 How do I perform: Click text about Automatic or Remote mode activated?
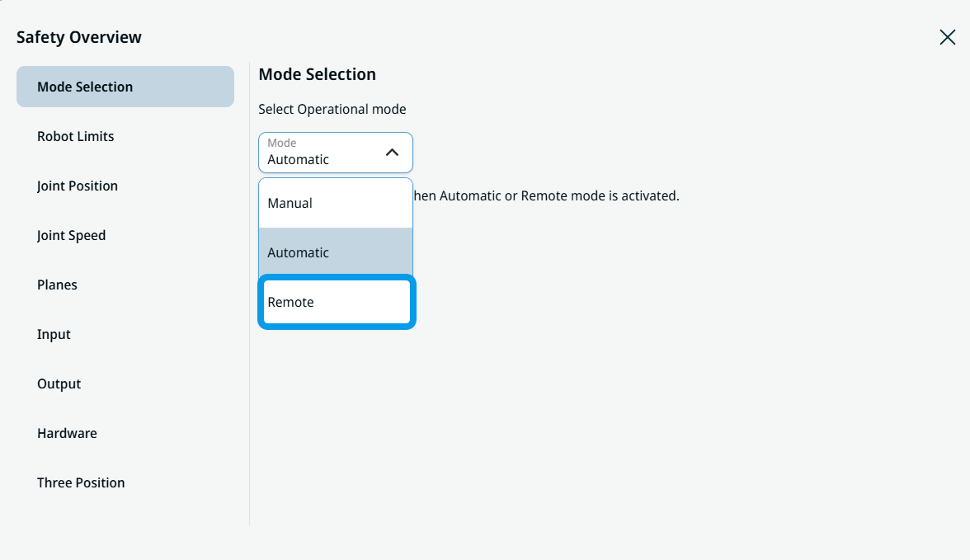coord(546,195)
